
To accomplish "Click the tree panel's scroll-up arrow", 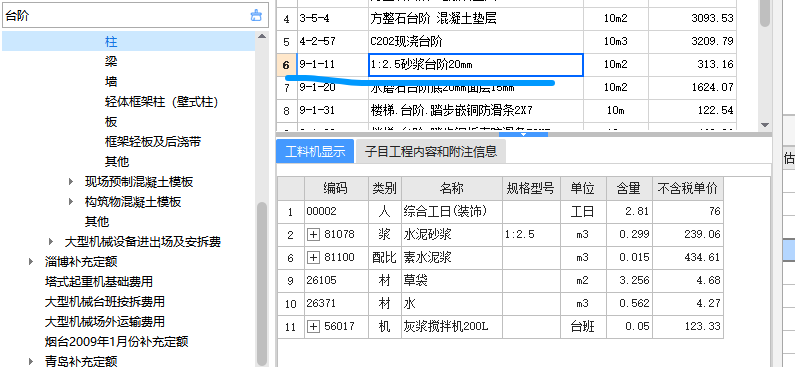I will coord(262,36).
